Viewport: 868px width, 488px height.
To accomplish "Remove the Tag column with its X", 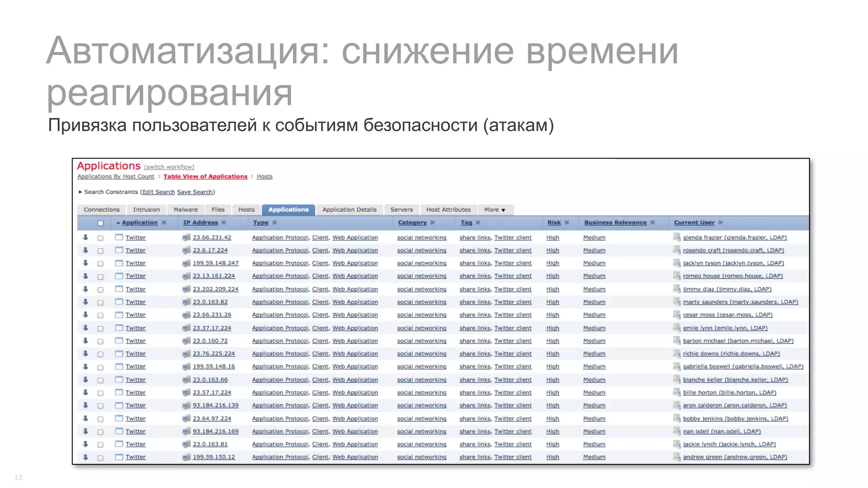I will coord(478,222).
